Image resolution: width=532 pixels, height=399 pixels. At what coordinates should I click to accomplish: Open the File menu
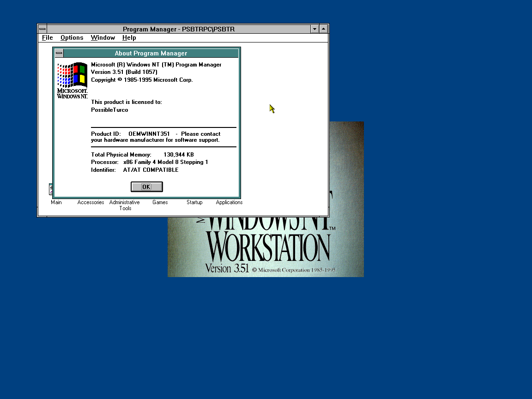point(47,37)
